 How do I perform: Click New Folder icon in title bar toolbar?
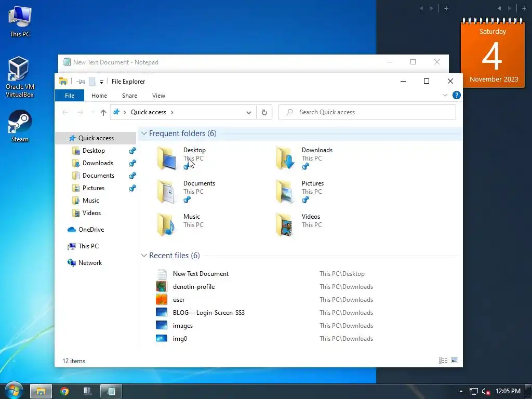pos(92,82)
